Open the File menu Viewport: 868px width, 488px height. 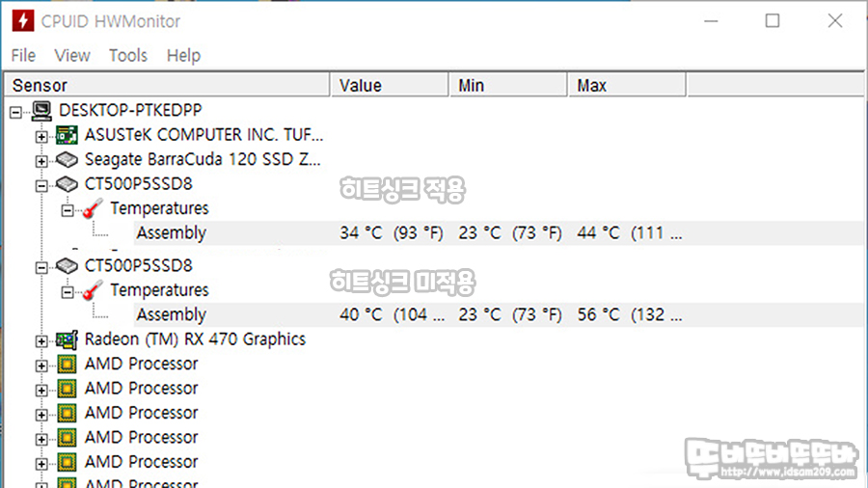point(23,55)
